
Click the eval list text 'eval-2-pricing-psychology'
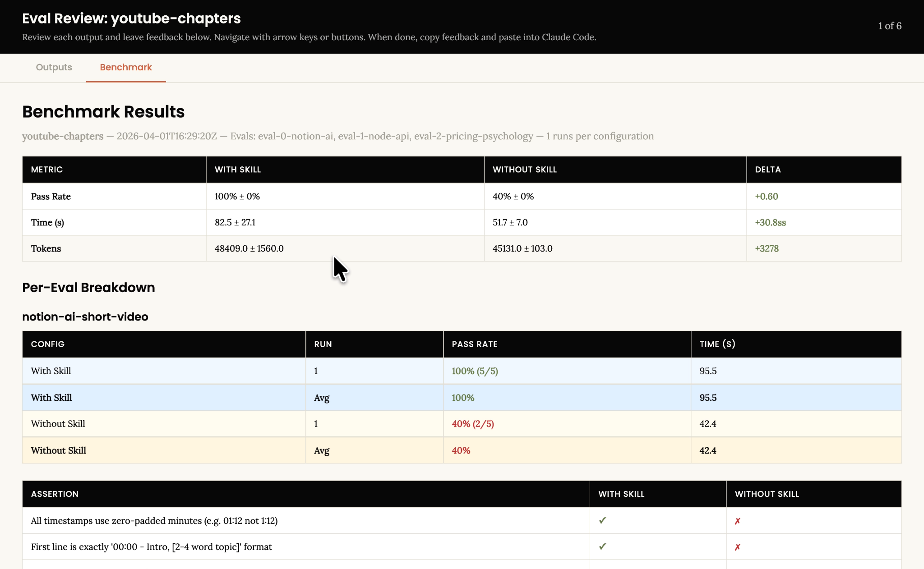[473, 136]
